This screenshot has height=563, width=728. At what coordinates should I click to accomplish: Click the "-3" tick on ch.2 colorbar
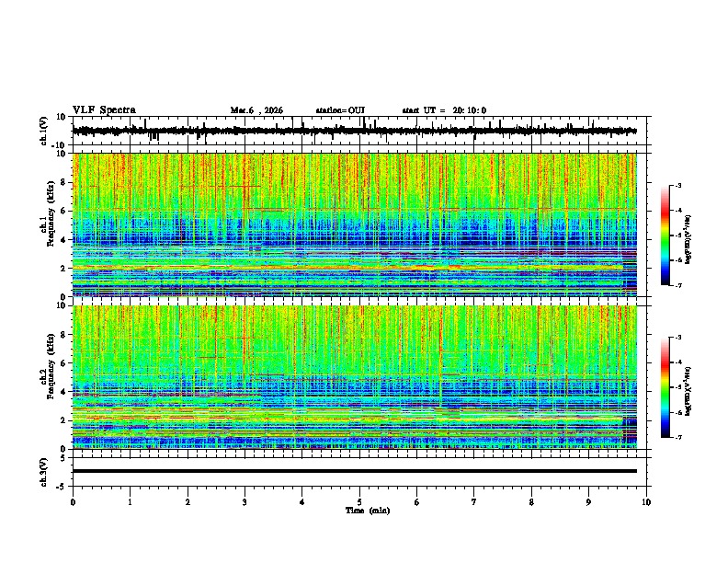click(678, 338)
